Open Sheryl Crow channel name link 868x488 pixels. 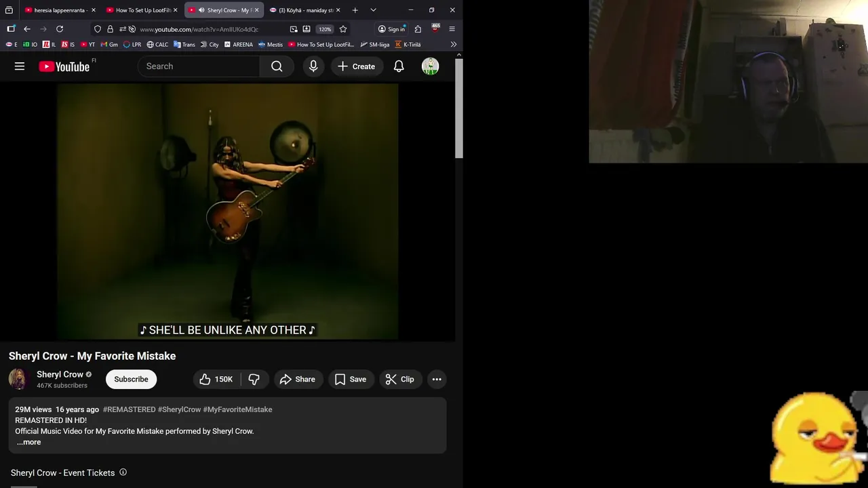(x=60, y=374)
